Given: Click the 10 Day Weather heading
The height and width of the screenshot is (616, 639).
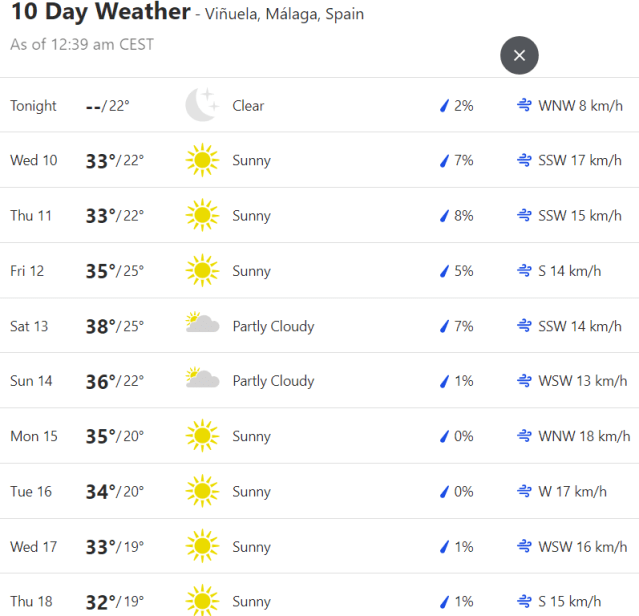Looking at the screenshot, I should 100,13.
